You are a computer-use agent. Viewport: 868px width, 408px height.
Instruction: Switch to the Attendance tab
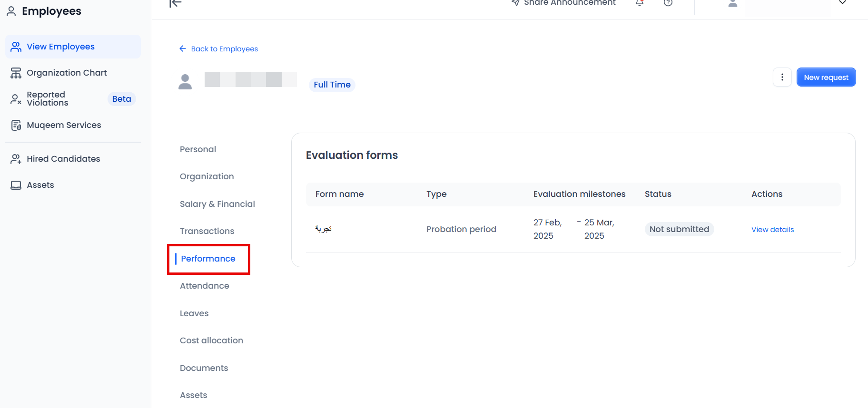pos(205,286)
